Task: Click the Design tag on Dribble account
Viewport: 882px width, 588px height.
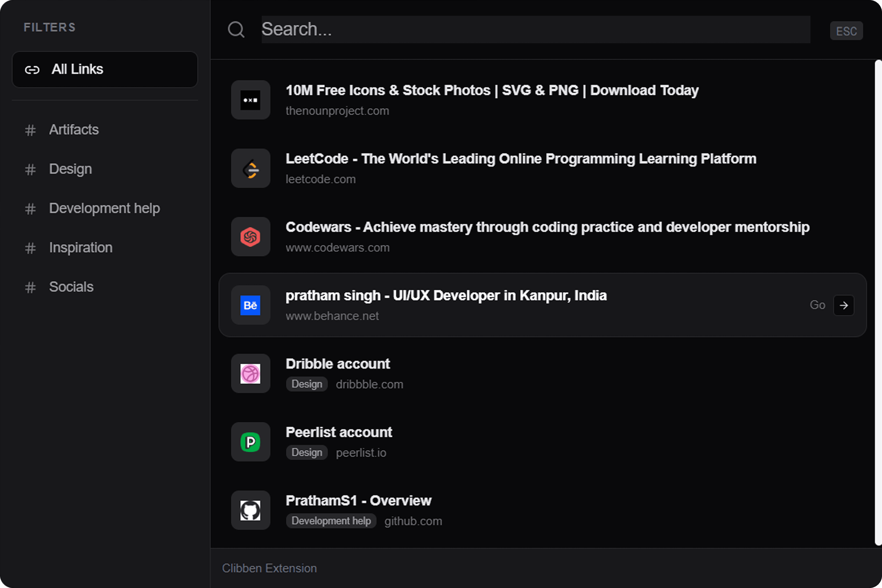Action: [306, 384]
